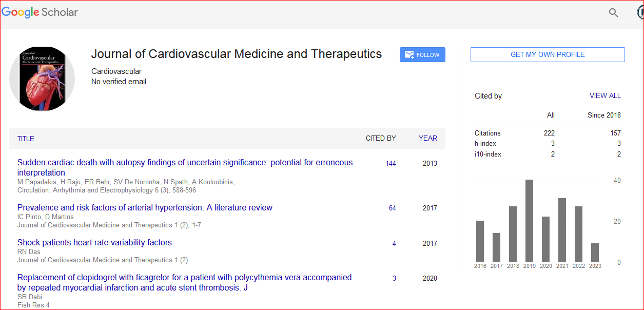
Task: Open arterial hypertension literature review article
Action: pos(145,208)
